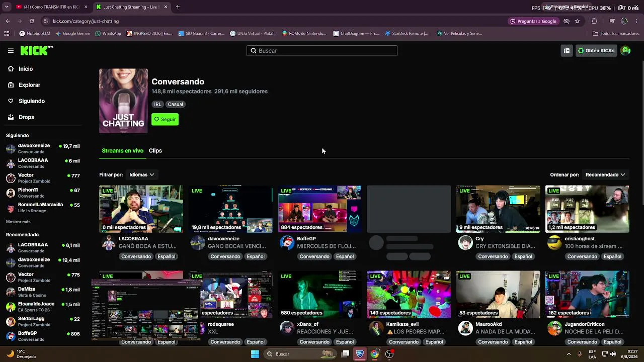644x362 pixels.
Task: Open the weather widget showing 16°C
Action: click(x=20, y=354)
